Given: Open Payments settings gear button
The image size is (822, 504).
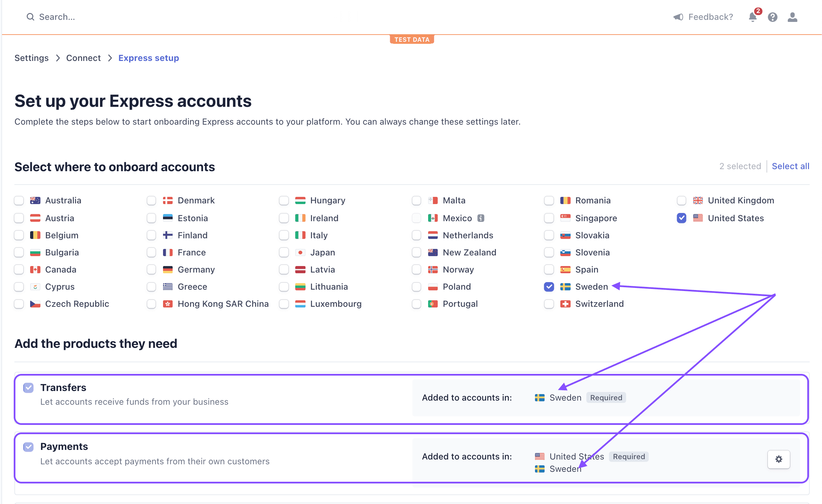Looking at the screenshot, I should (779, 459).
